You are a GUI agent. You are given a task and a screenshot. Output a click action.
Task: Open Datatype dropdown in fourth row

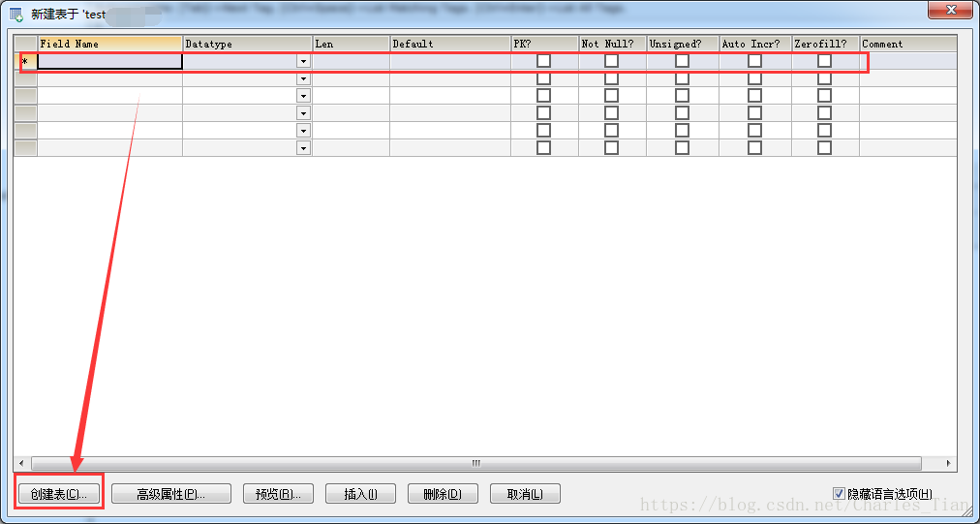coord(304,113)
